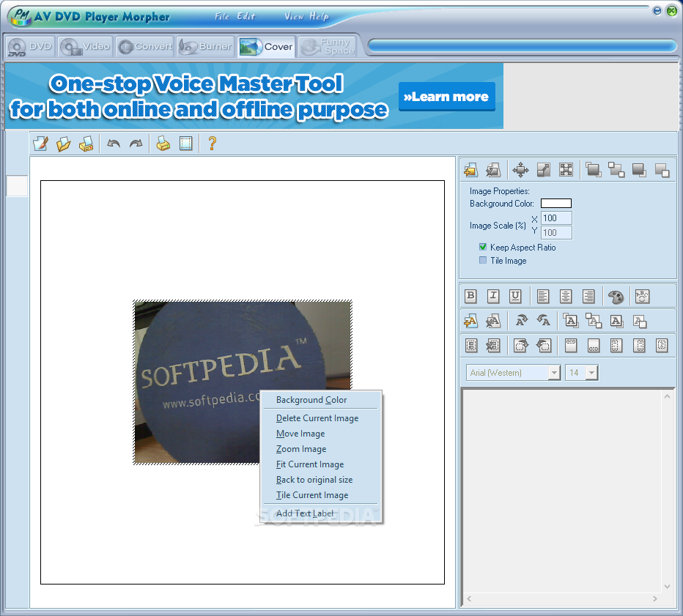The width and height of the screenshot is (683, 616).
Task: Print the cover using printer icon
Action: (x=163, y=144)
